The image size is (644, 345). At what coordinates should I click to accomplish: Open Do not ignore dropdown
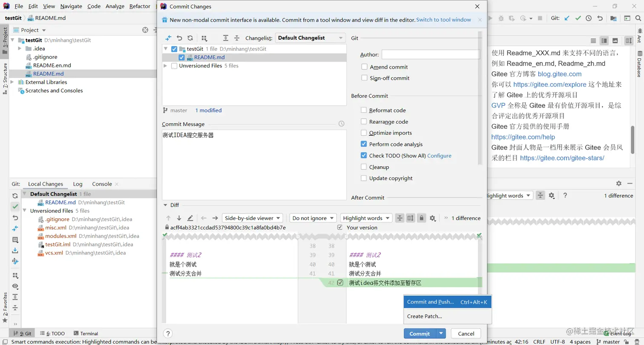(313, 218)
